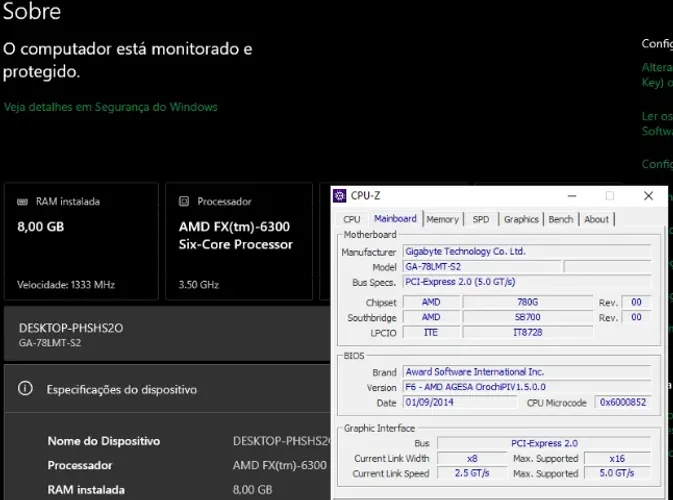Image resolution: width=673 pixels, height=500 pixels.
Task: Click the Processador row label in device specifications
Action: tap(80, 465)
